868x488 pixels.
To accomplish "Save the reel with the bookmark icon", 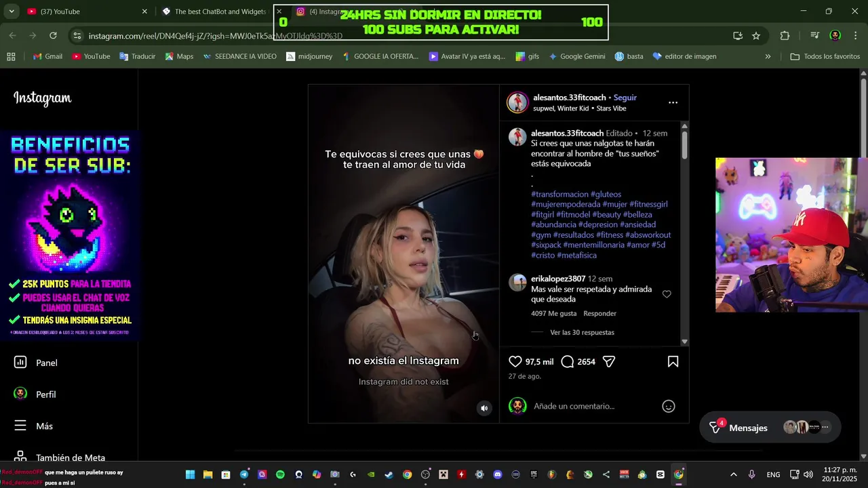I will click(673, 362).
